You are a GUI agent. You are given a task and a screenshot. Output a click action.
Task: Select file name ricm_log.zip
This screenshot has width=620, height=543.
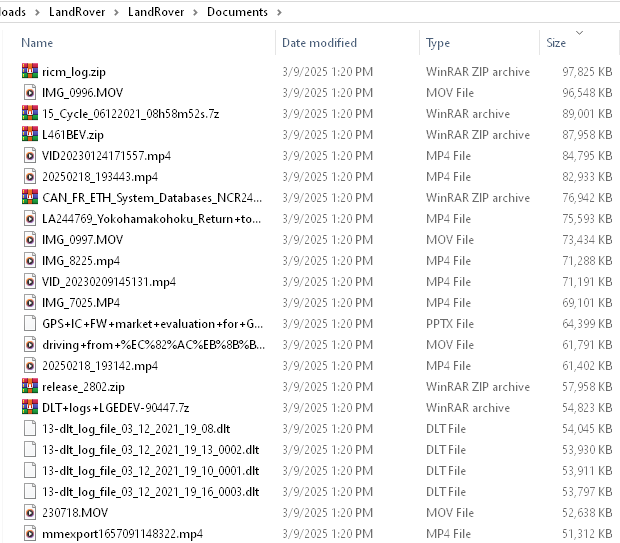[74, 72]
